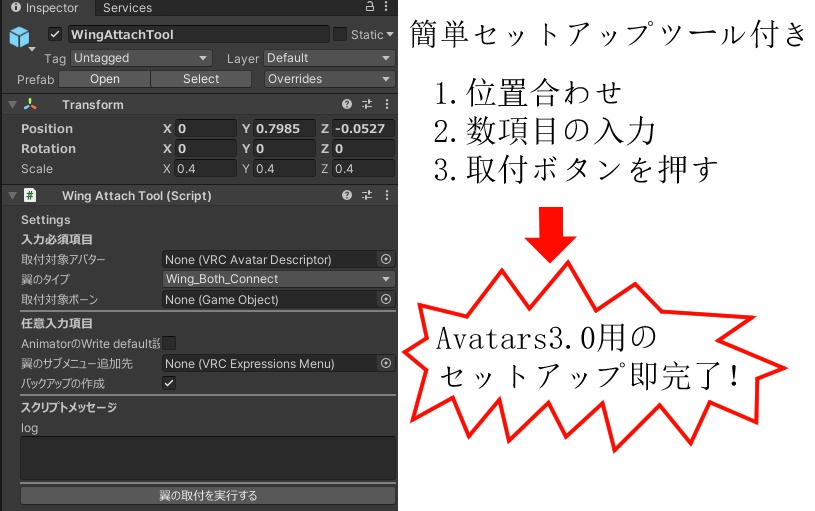815x511 pixels.
Task: Open object picker for 取付対象ボーン
Action: click(386, 299)
